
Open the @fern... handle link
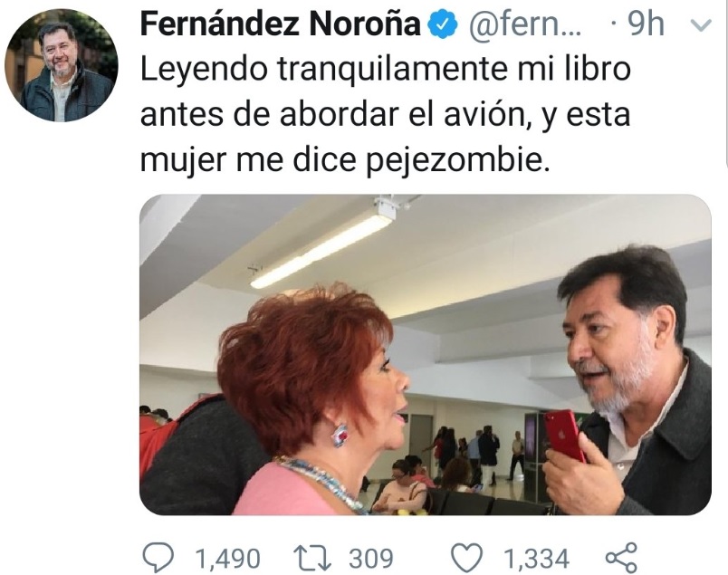click(524, 24)
